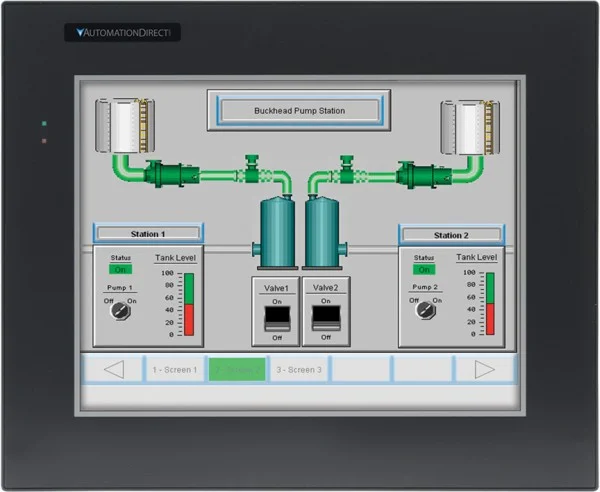Click the AutomationDirect logo on bezel
Screen dimensions: 600x492
point(122,33)
